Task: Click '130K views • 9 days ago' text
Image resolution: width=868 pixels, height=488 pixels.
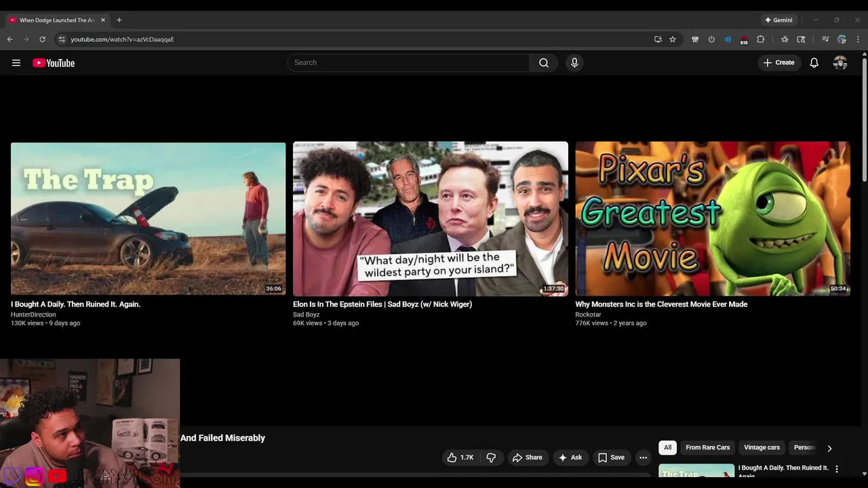Action: (x=45, y=323)
